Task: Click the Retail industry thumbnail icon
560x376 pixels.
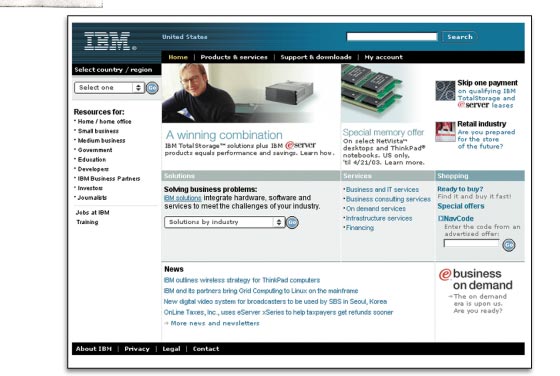Action: click(x=445, y=132)
